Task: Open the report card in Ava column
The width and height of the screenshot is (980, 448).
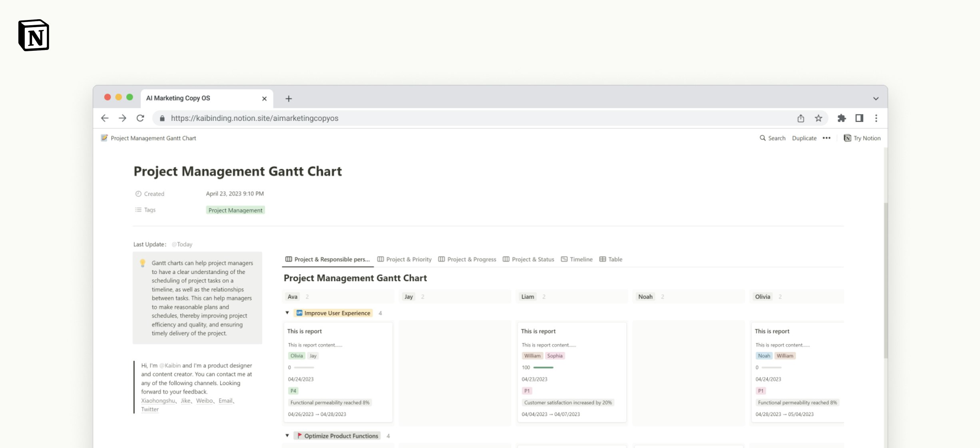Action: point(338,372)
